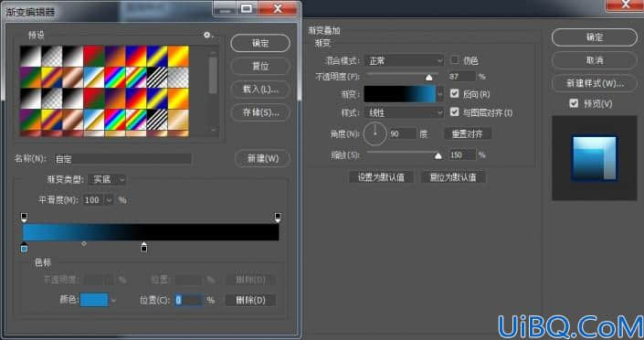Select second-row full spectrum rainbow preset

pos(115,78)
